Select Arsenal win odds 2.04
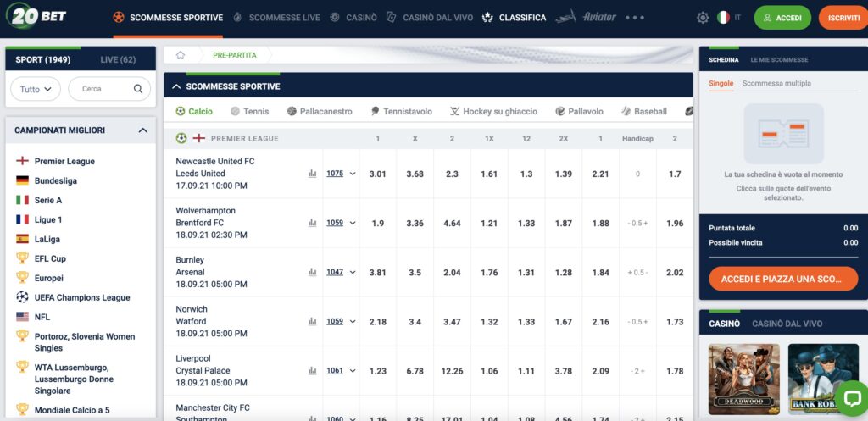Screen dimensions: 868x421 [452, 272]
